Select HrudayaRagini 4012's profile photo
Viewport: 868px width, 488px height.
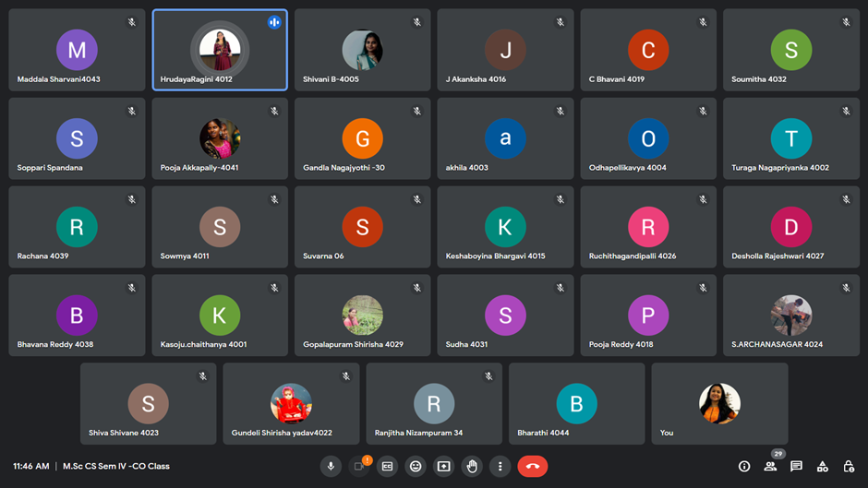[220, 50]
